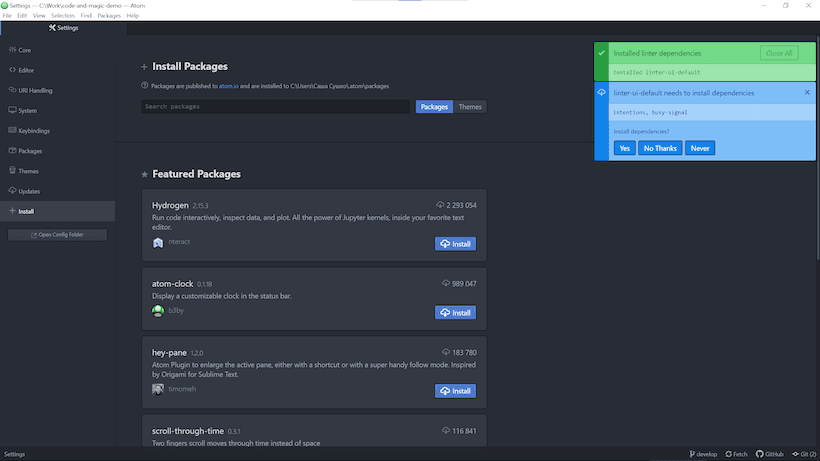The image size is (820, 461).
Task: Click No Thanks in notification
Action: pos(660,148)
